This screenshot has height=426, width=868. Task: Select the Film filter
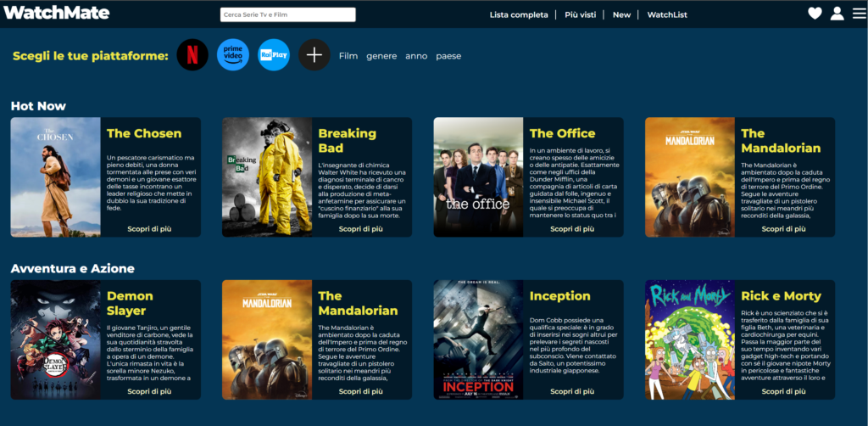pos(348,56)
